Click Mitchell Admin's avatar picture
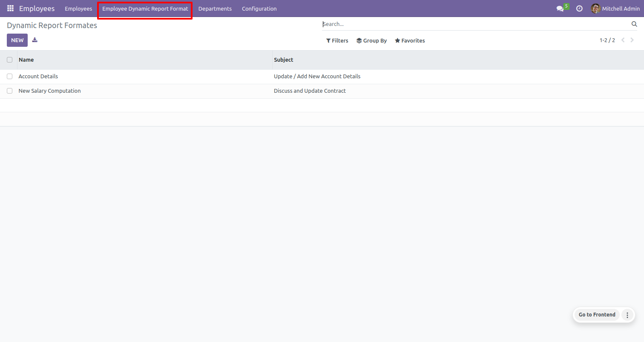Screen dimensions: 644x342 595,9
